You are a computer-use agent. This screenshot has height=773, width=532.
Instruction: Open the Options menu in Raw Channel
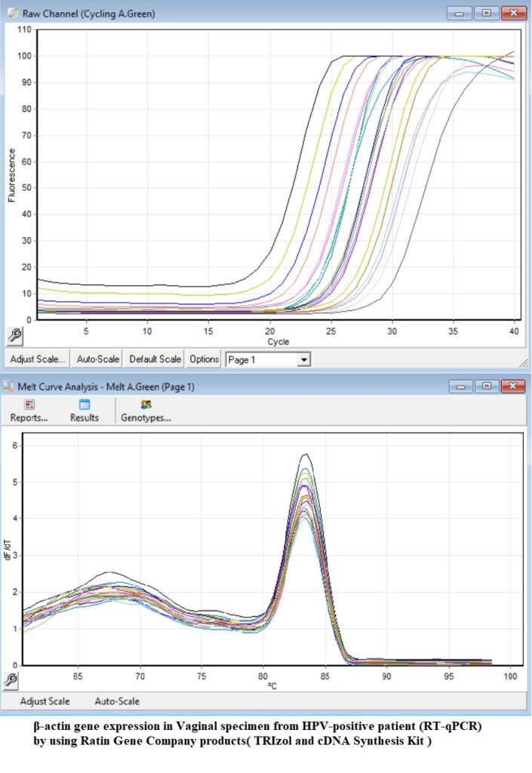point(204,359)
